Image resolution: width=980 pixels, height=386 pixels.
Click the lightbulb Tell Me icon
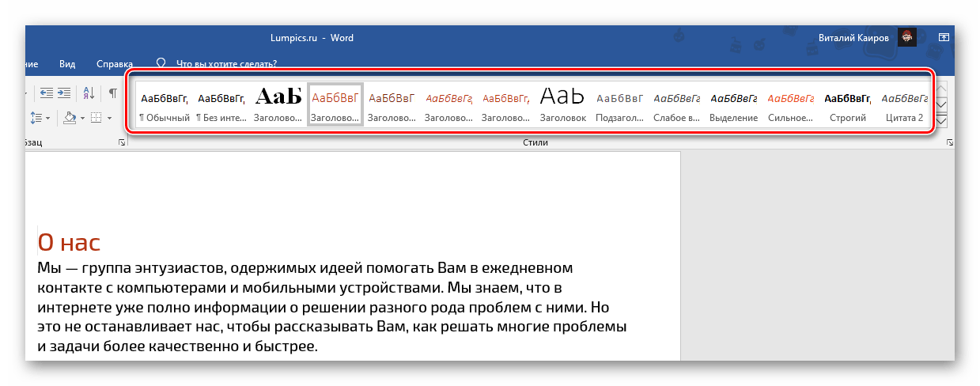(x=161, y=63)
